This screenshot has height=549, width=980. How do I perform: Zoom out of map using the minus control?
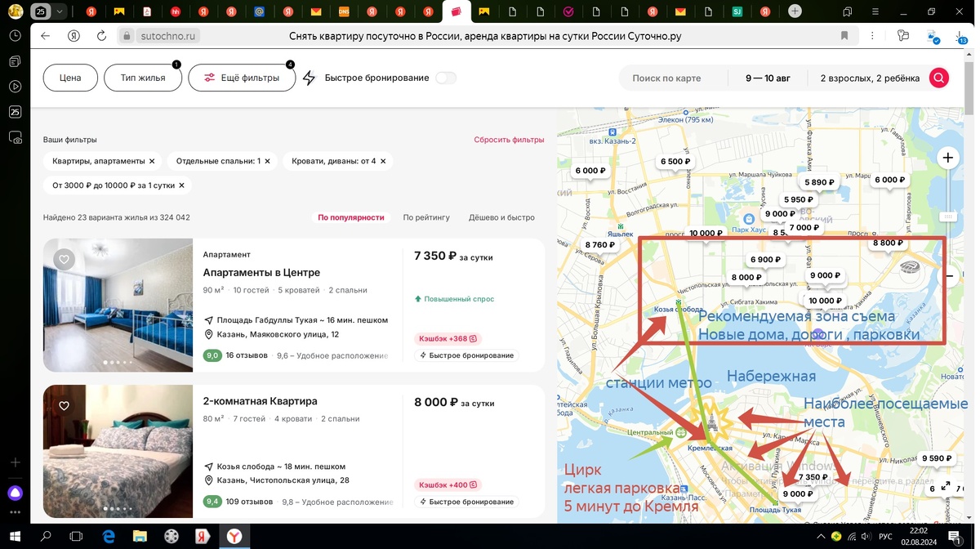(948, 276)
